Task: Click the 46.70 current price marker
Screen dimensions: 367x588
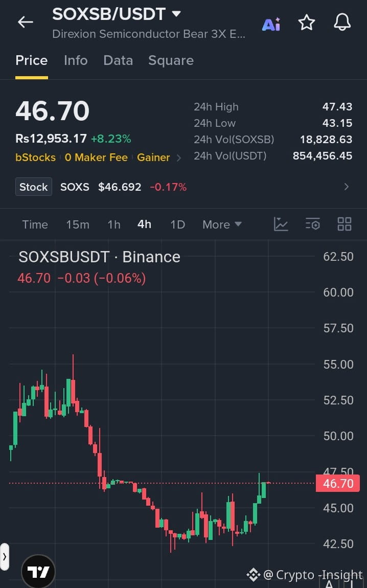Action: (x=338, y=483)
